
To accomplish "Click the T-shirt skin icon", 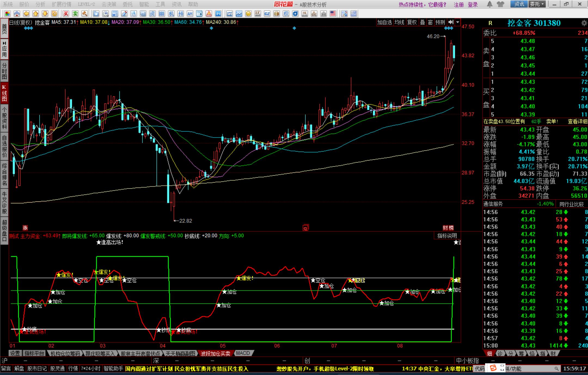I will [500, 4].
